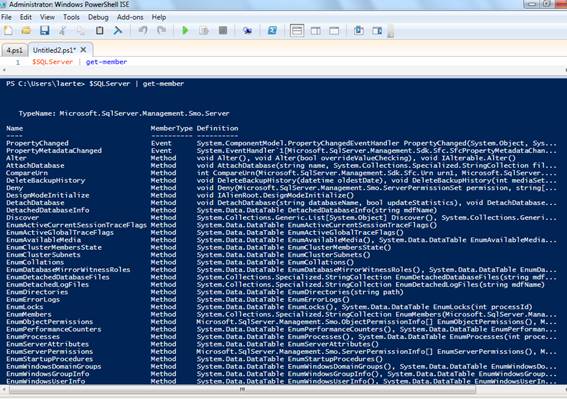
Task: Select the CompareUrn method name
Action: 27,173
